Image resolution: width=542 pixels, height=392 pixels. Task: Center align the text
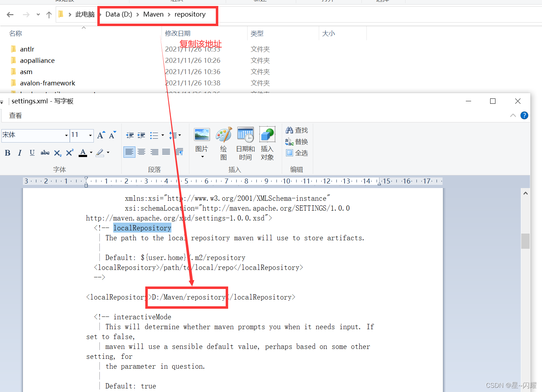[x=141, y=152]
